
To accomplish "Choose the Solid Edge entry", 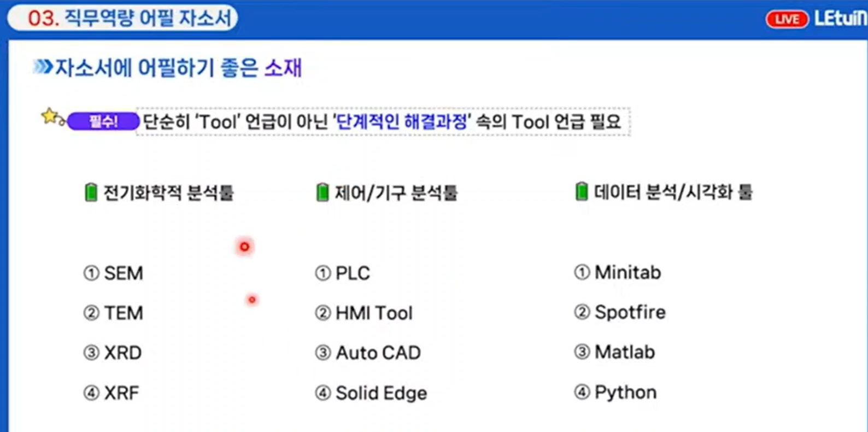I will [x=381, y=393].
